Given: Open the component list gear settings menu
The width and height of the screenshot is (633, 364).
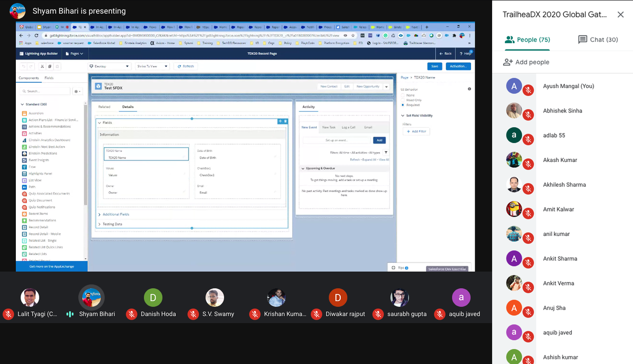Looking at the screenshot, I should pyautogui.click(x=77, y=91).
